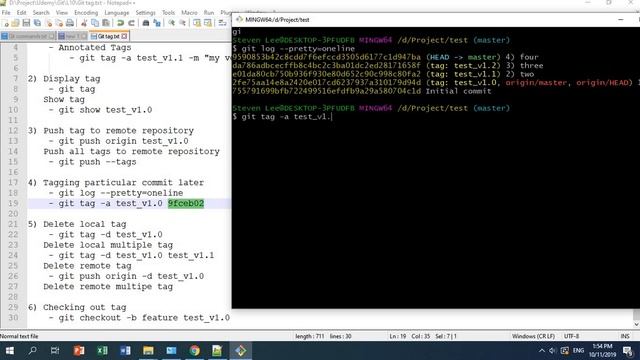Click '3) Push tag to remote repository' line
This screenshot has width=640, height=360.
pyautogui.click(x=111, y=131)
